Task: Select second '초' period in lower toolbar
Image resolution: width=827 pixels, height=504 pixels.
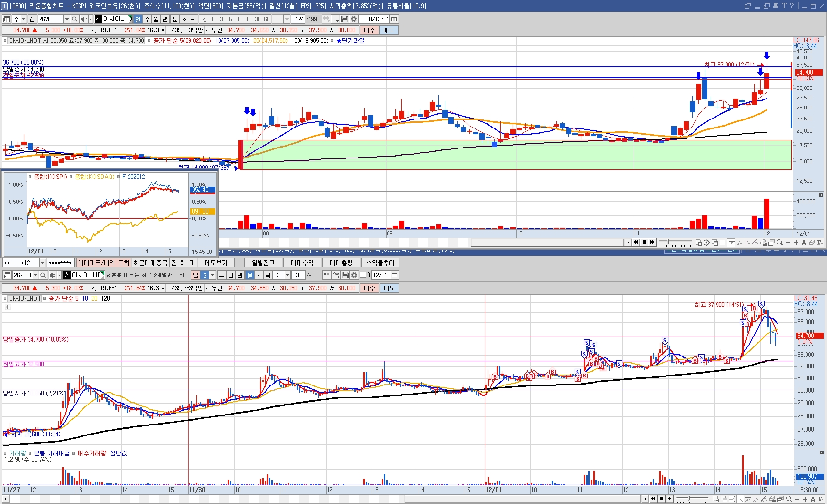Action: click(259, 275)
